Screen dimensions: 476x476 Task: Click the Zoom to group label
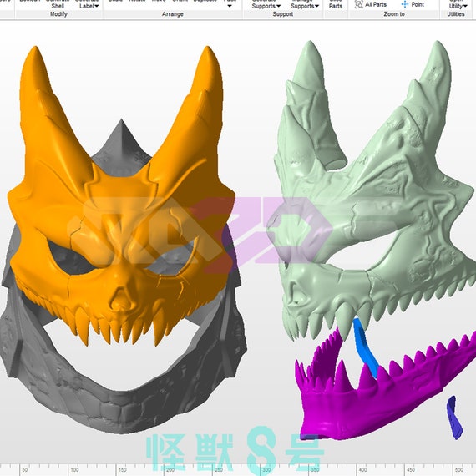pyautogui.click(x=394, y=14)
